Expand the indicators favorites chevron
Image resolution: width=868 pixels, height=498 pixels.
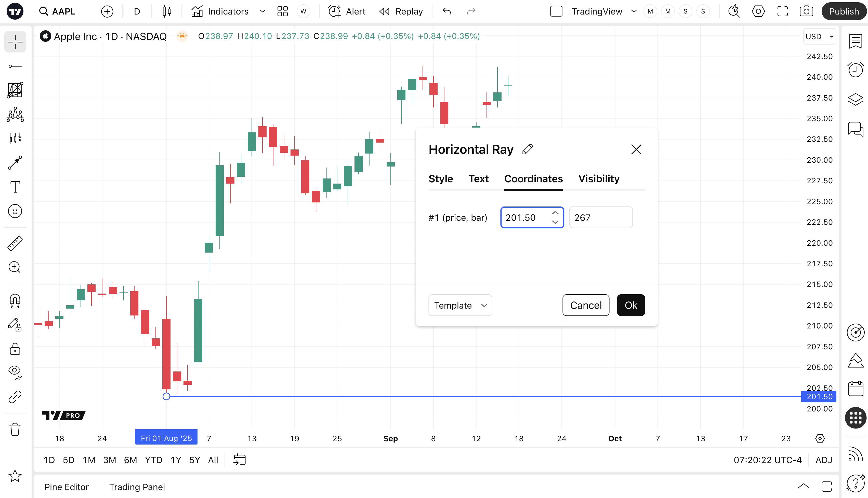point(262,11)
